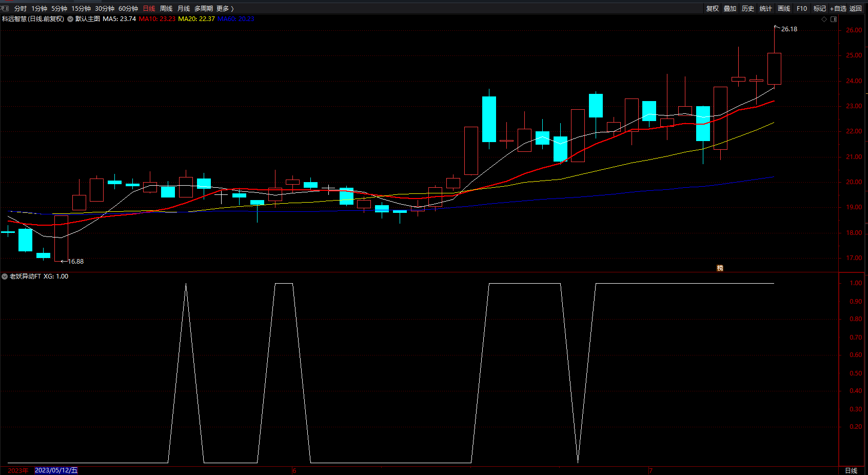Switch to 周线 weekly chart
Viewport: 868px width, 475px height.
point(166,8)
